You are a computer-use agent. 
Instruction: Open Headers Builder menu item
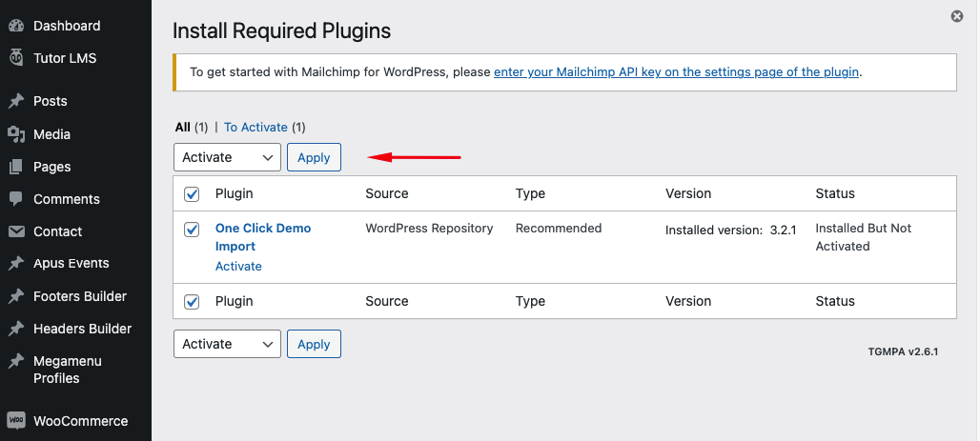(x=82, y=329)
